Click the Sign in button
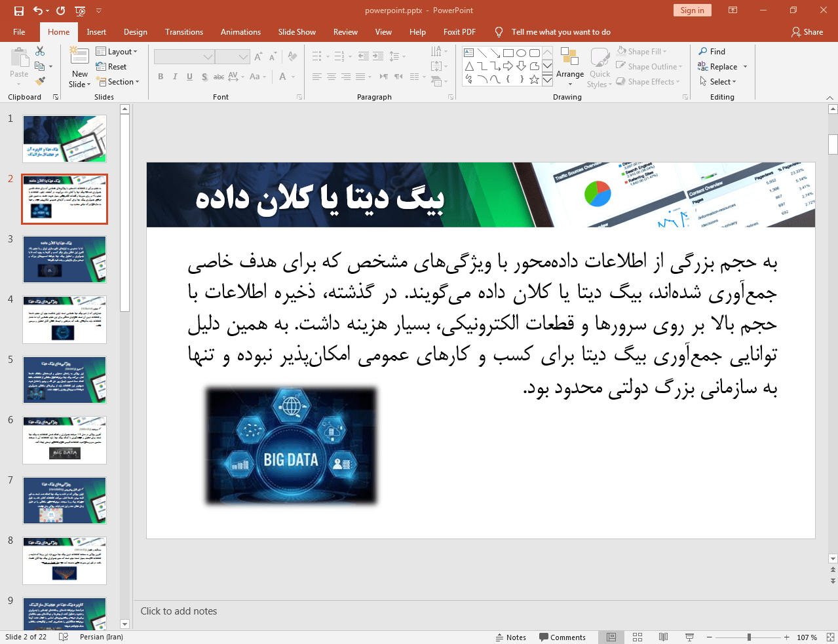This screenshot has width=838, height=644. click(692, 10)
